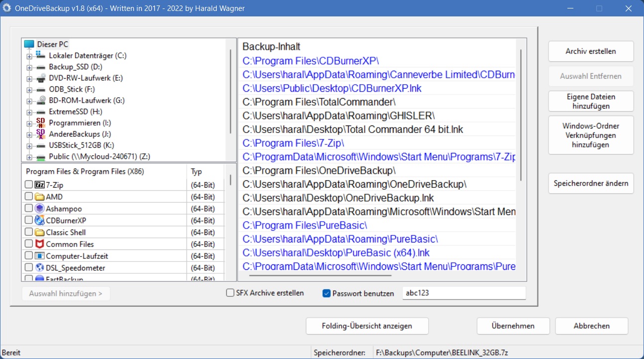Open Folding-Übersicht anzeigen

(x=368, y=326)
